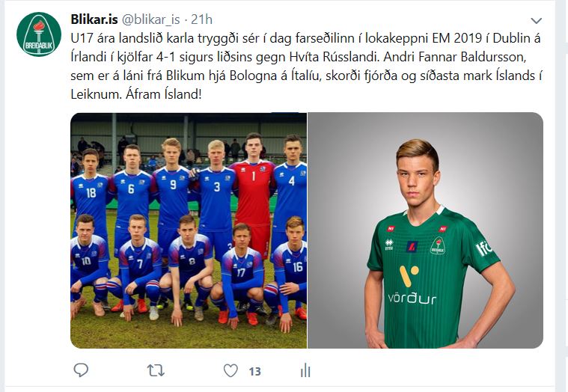
Task: Click kneeling player number 10 in photo
Action: coord(89,260)
